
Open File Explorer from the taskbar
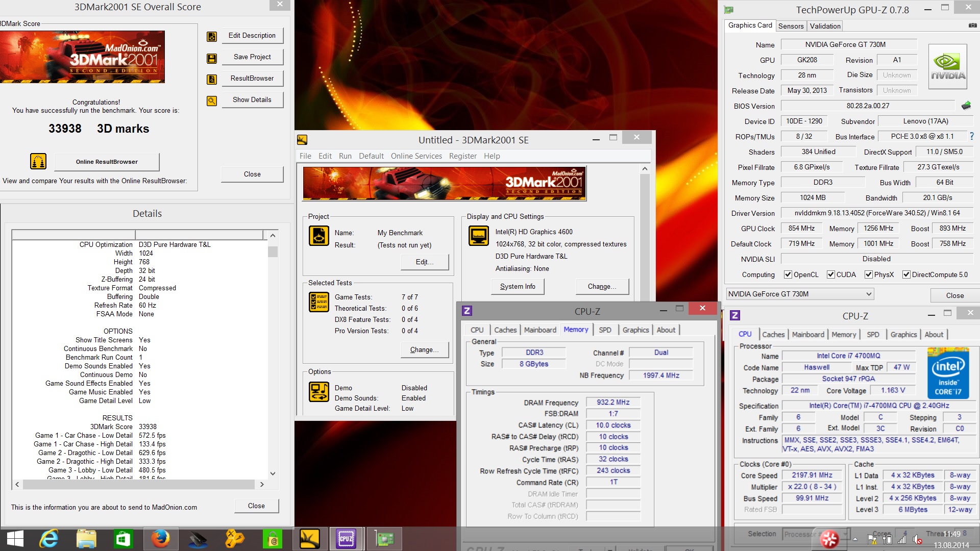(86, 539)
